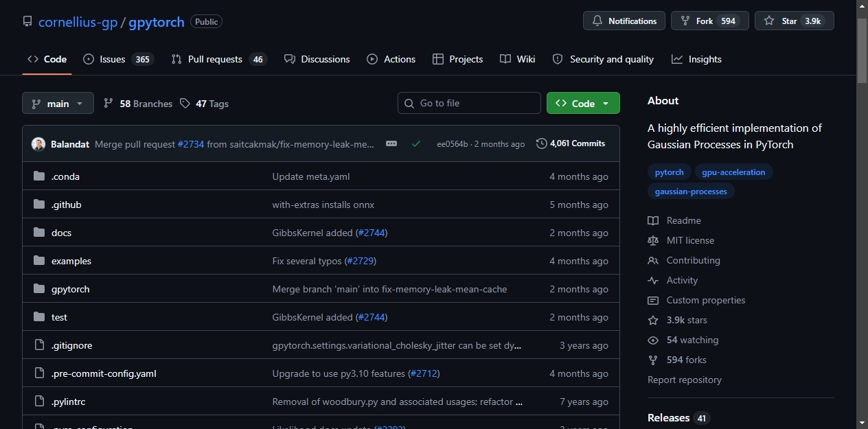Open #2712 link in pre-commit-config row

424,373
